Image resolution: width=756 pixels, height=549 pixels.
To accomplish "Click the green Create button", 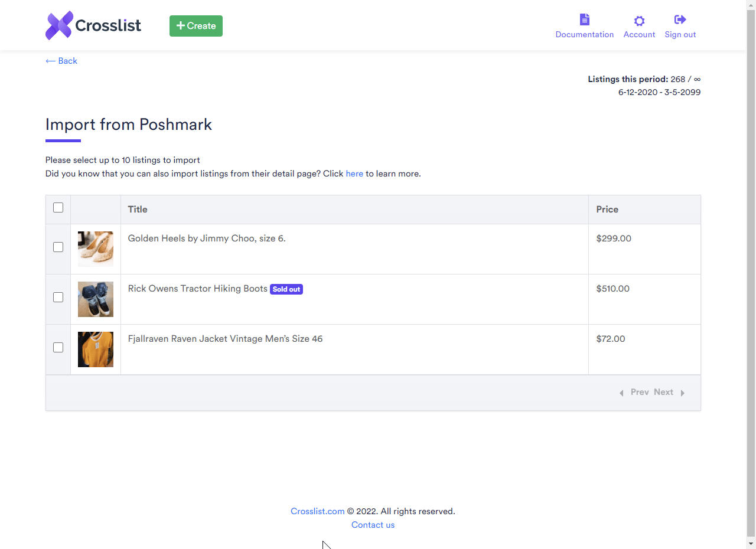I will pyautogui.click(x=196, y=26).
